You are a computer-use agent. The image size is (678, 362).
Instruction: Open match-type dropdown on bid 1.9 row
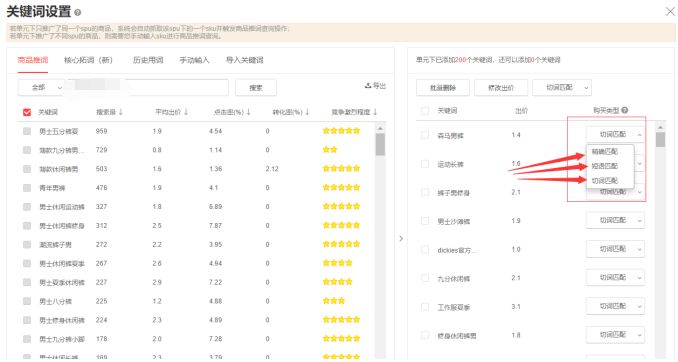pos(615,221)
